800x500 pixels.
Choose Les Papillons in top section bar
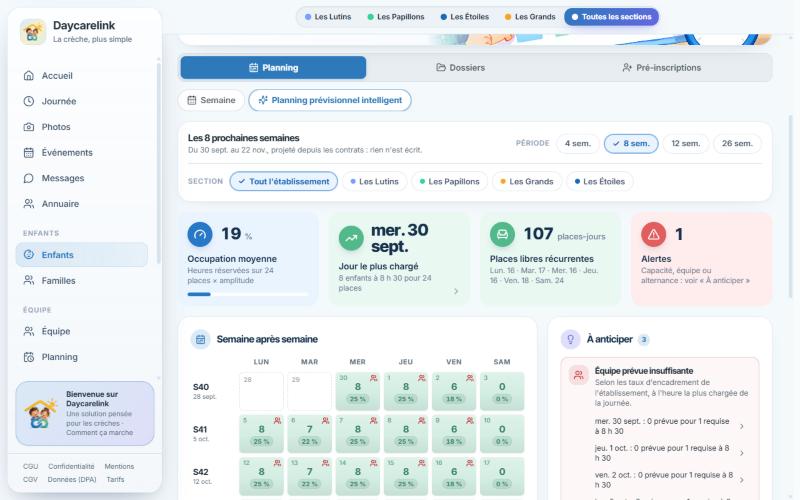[396, 17]
